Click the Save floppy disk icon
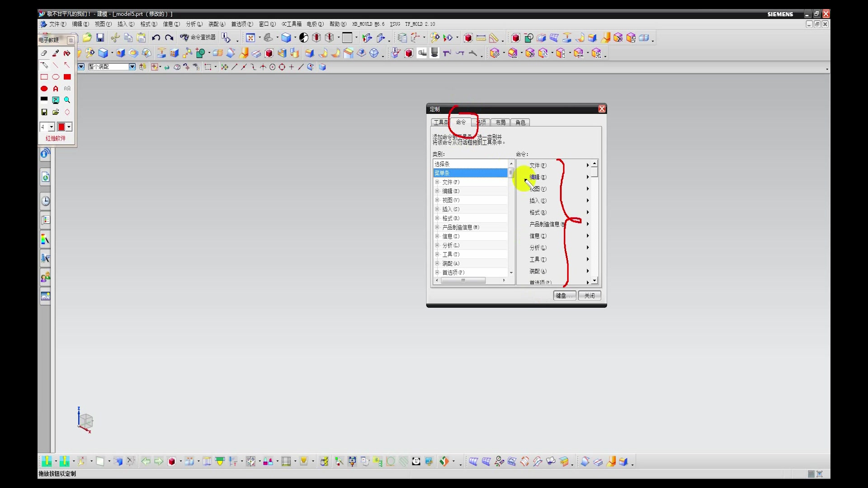 (x=100, y=38)
